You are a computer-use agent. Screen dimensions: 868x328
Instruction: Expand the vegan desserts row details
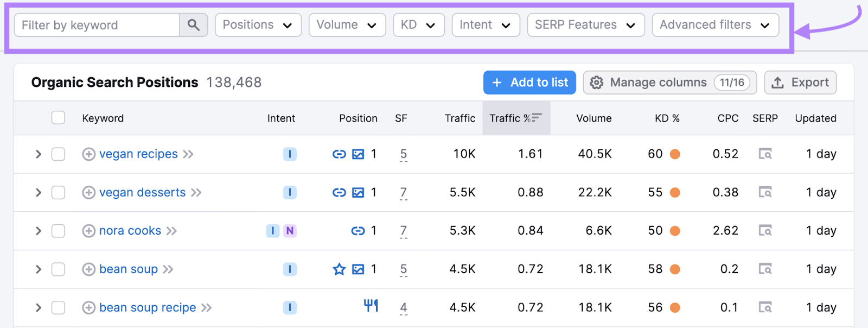(38, 193)
